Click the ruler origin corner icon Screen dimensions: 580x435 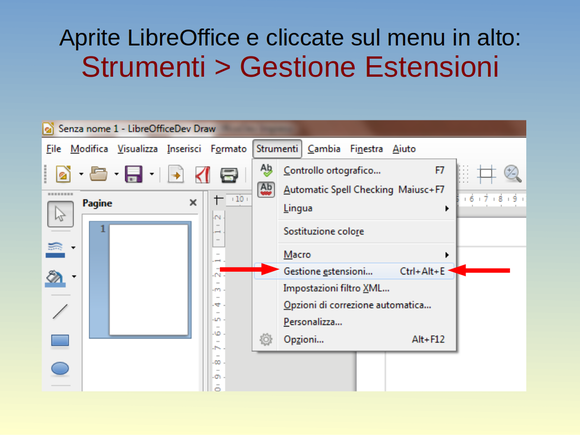click(x=218, y=200)
